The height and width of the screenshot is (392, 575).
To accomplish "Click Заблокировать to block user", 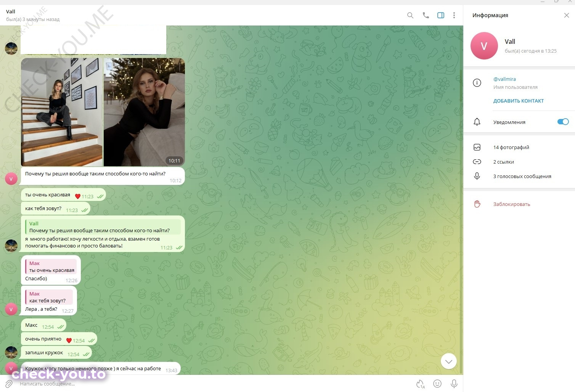I will pos(512,204).
